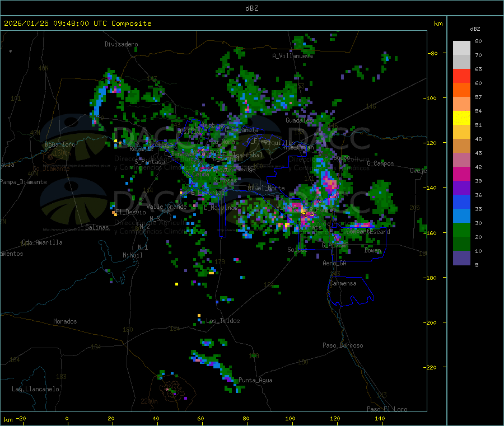
Task: Click the 'dBZ' heading above the color legend
Action: tap(475, 29)
